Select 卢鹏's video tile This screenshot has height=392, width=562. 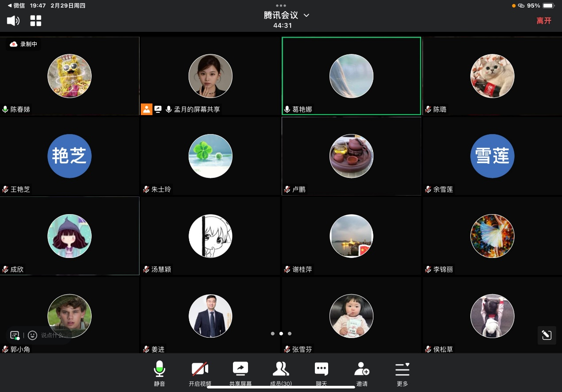[x=351, y=156]
